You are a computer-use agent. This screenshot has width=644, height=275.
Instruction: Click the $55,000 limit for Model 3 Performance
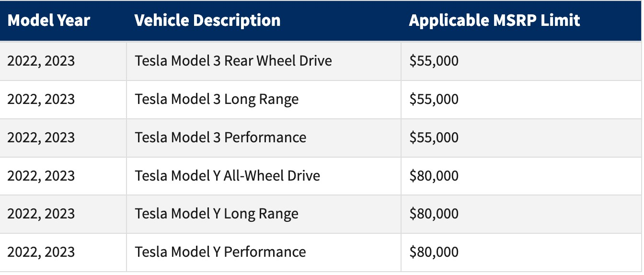434,137
